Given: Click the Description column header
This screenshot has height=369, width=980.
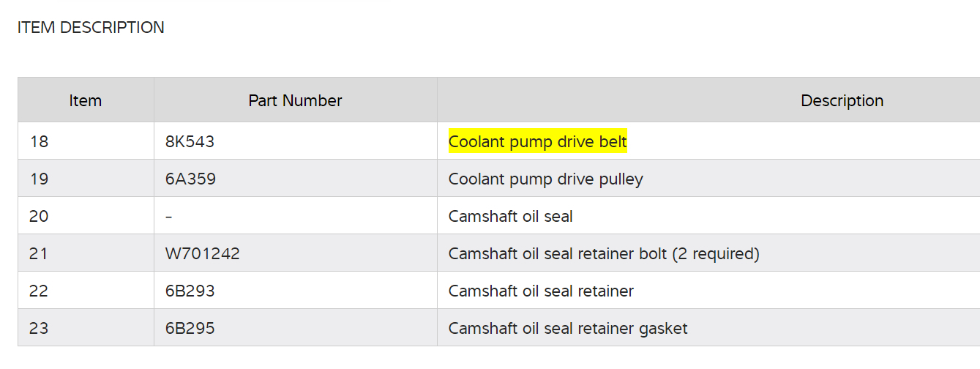Looking at the screenshot, I should [842, 100].
